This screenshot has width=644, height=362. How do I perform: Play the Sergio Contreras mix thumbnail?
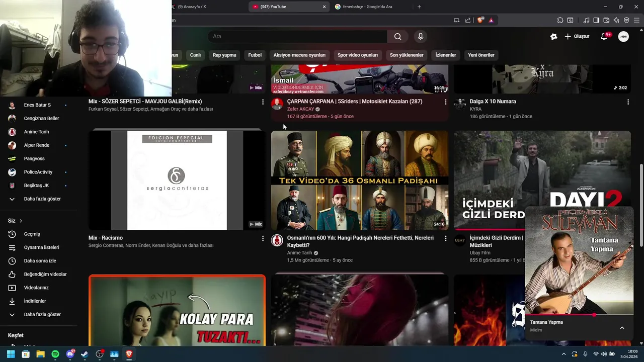(x=177, y=180)
